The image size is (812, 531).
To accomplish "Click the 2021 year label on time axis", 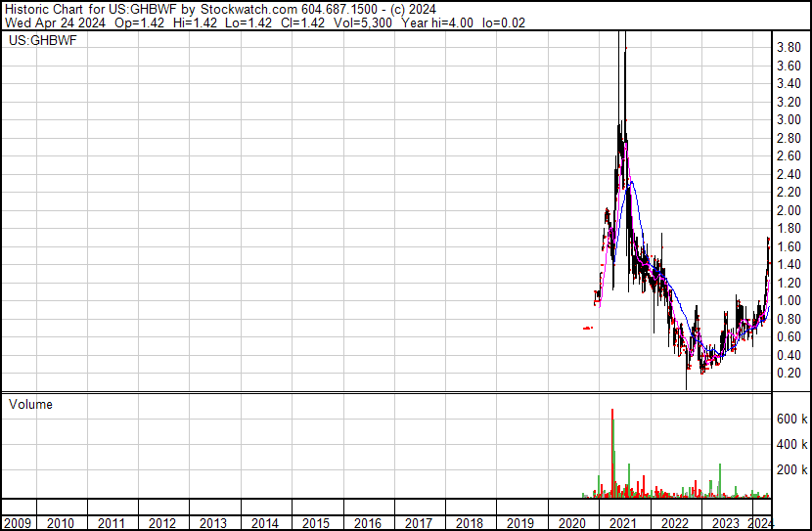I will [623, 522].
